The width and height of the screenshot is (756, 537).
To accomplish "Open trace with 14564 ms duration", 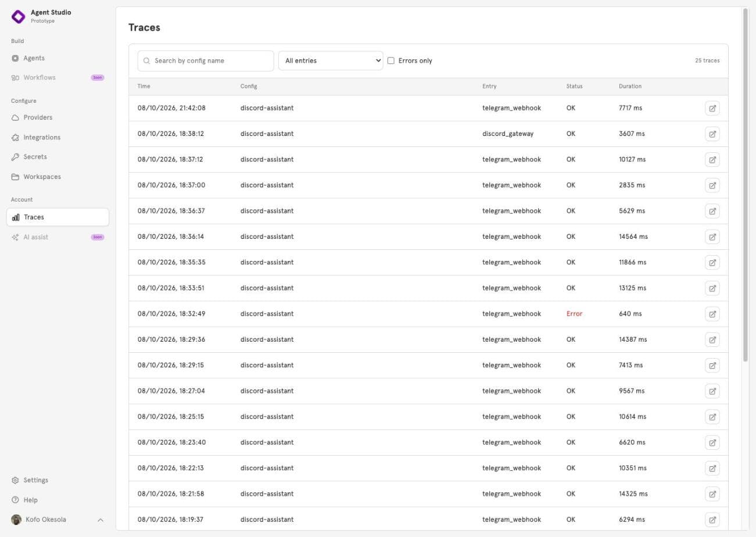I will [x=712, y=237].
